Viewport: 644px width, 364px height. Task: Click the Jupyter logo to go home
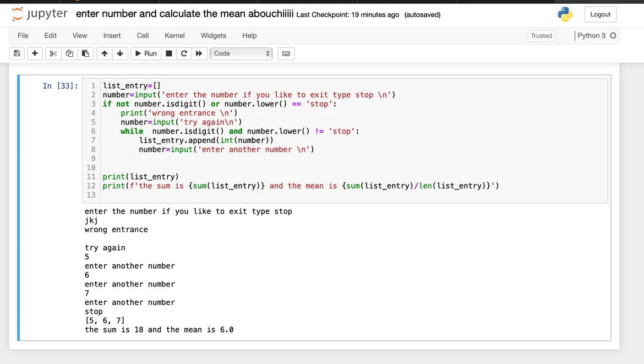(40, 14)
